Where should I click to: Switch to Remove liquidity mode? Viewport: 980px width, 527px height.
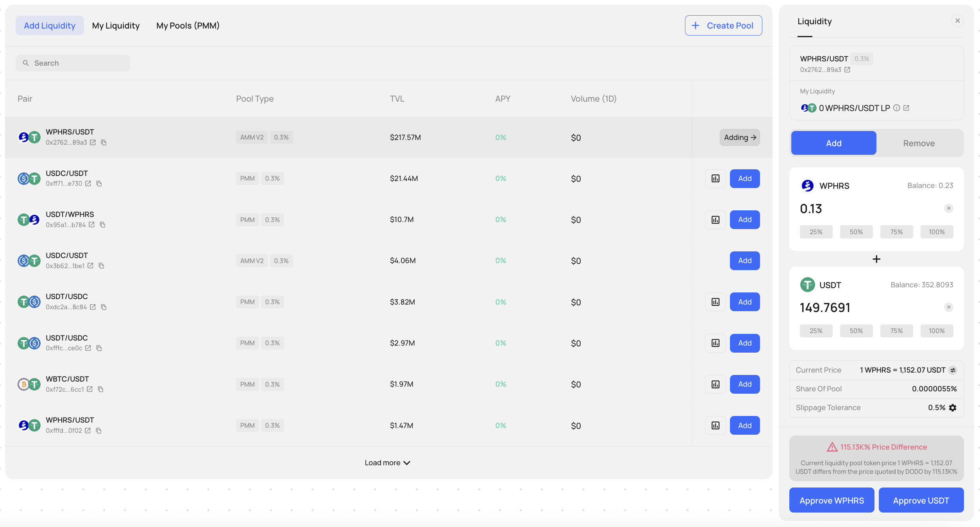919,143
